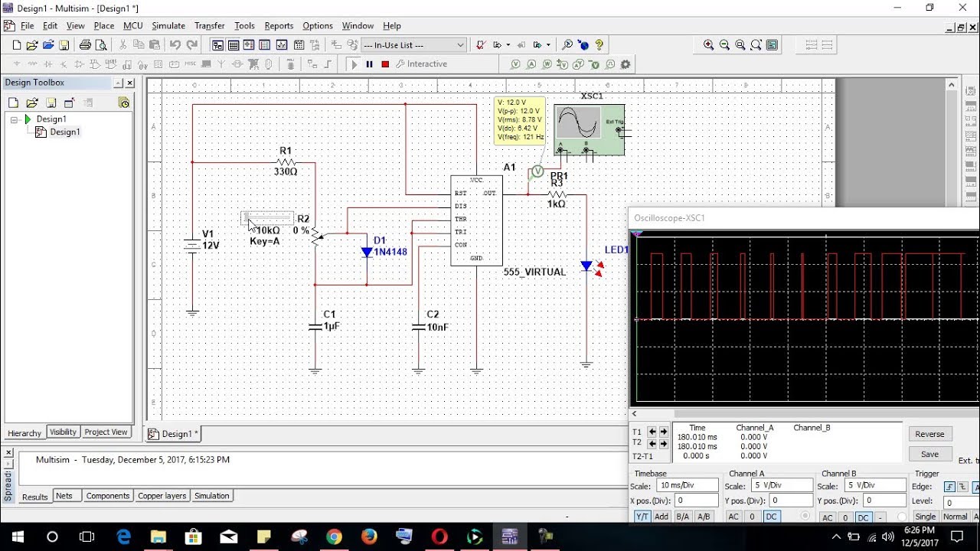980x551 pixels.
Task: Zoom in on the schematic
Action: click(x=709, y=45)
